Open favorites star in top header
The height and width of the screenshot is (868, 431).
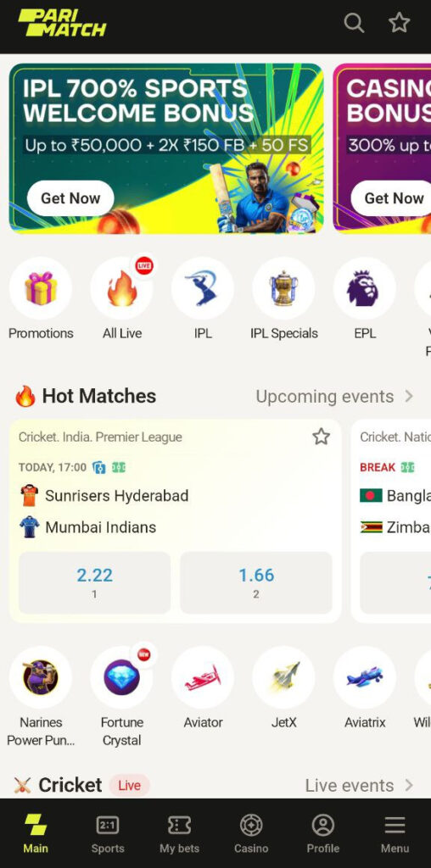[399, 23]
